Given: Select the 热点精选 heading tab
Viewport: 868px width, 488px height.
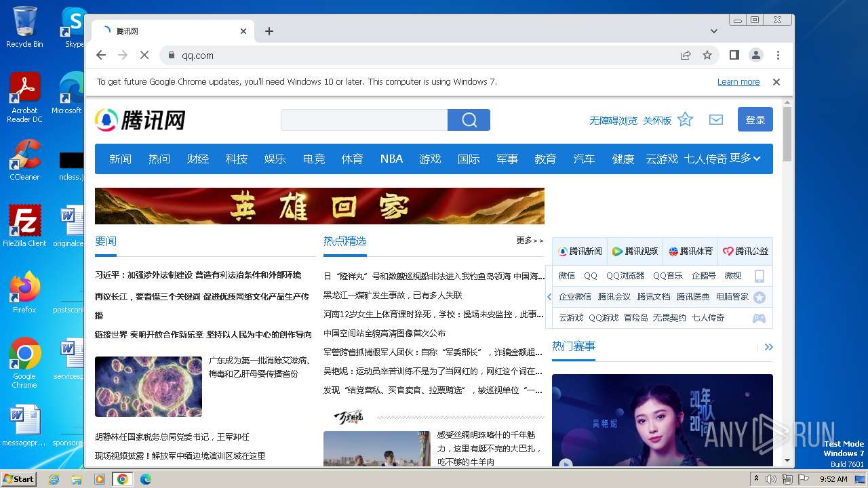Looking at the screenshot, I should tap(345, 241).
